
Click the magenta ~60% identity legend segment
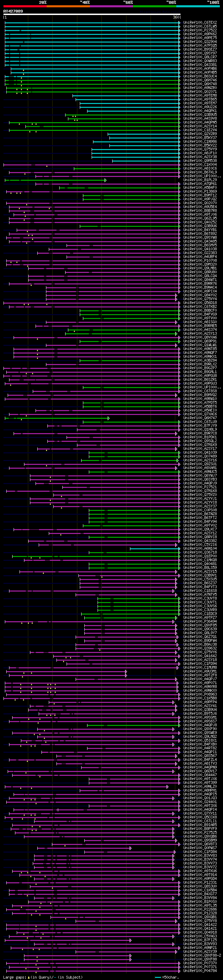(x=111, y=6)
